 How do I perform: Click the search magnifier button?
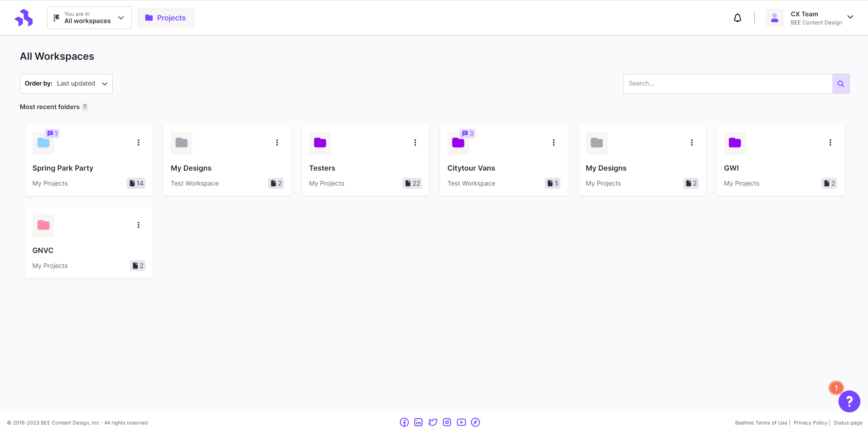click(841, 84)
